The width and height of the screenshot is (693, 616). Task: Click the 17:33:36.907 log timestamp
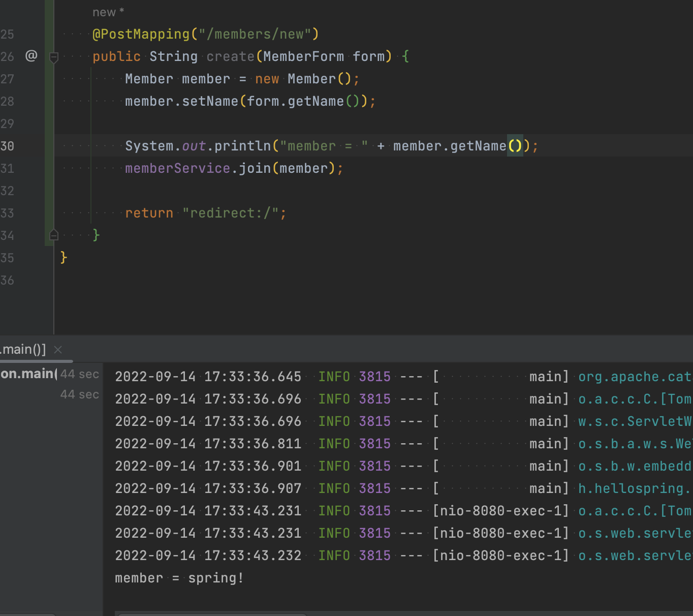(x=253, y=488)
